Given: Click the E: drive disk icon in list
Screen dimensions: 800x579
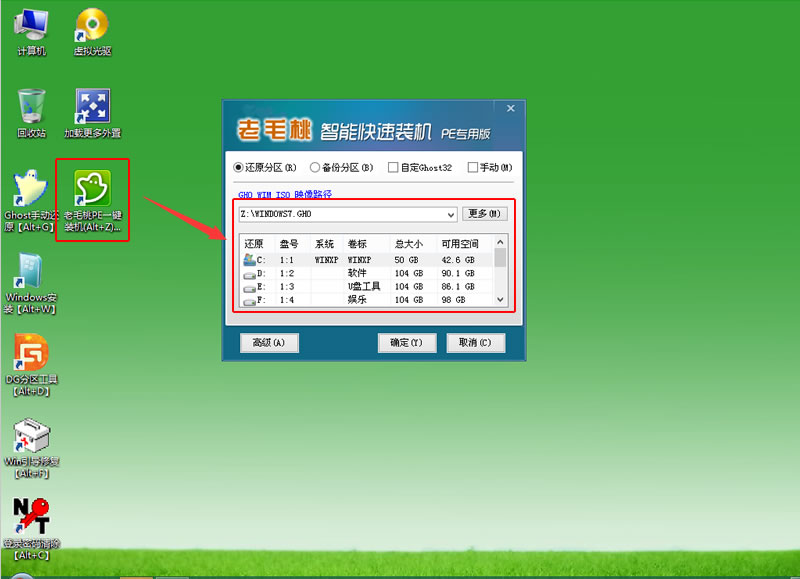Looking at the screenshot, I should coord(249,288).
